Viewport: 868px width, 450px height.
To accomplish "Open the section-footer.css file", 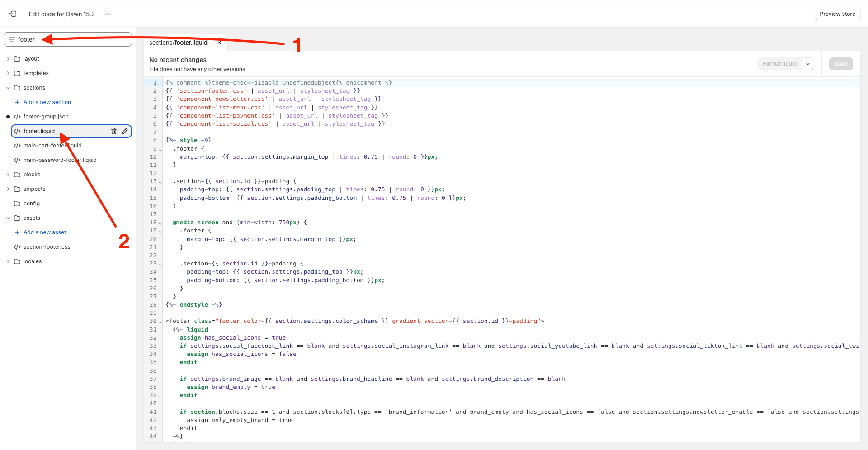I will tap(47, 247).
